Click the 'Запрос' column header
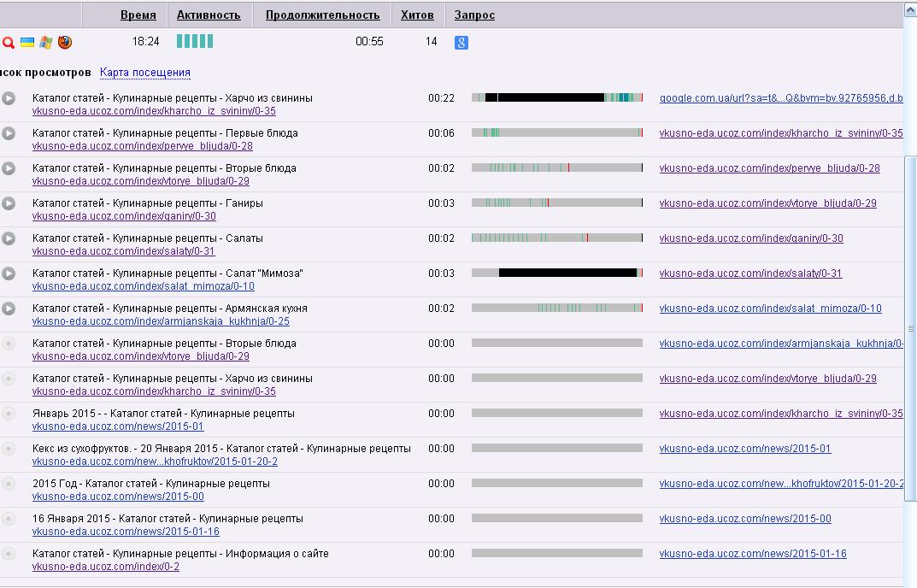Viewport: 917px width, 588px height. pos(474,15)
